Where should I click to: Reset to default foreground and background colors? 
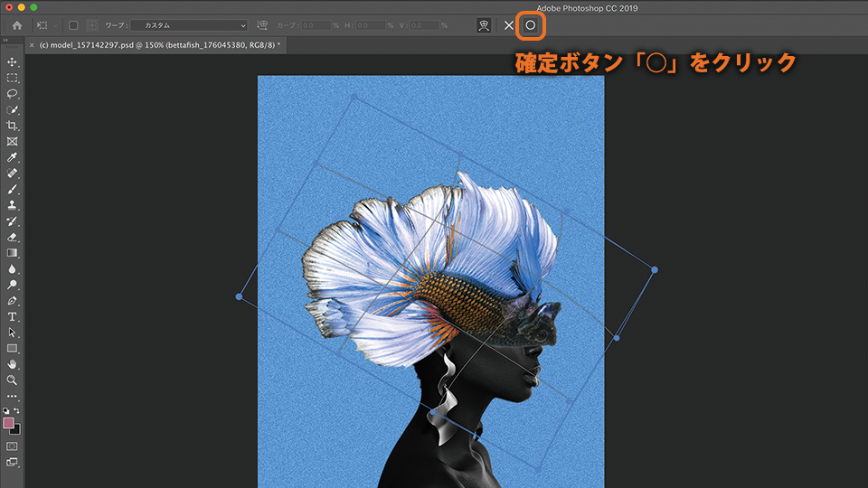5,411
